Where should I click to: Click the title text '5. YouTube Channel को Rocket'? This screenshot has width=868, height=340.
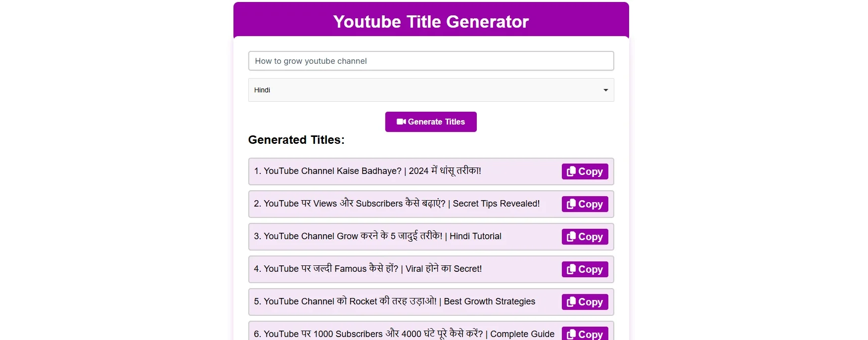[x=316, y=301]
